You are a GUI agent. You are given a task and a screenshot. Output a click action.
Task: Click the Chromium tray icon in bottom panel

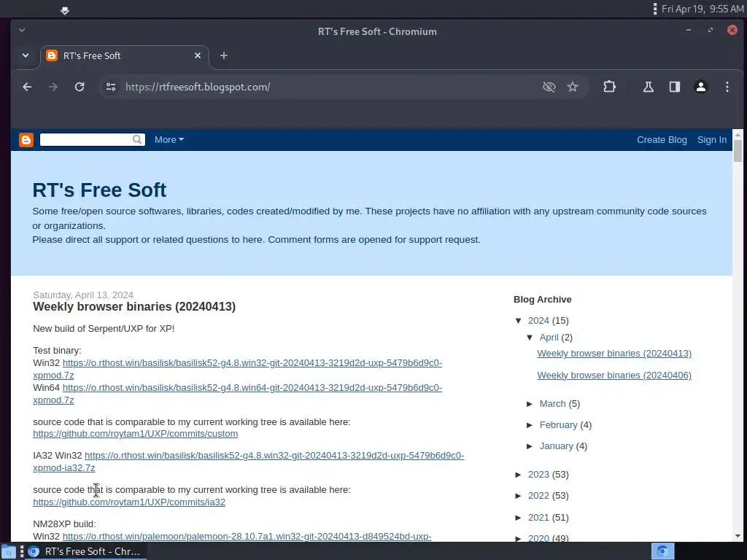[662, 551]
